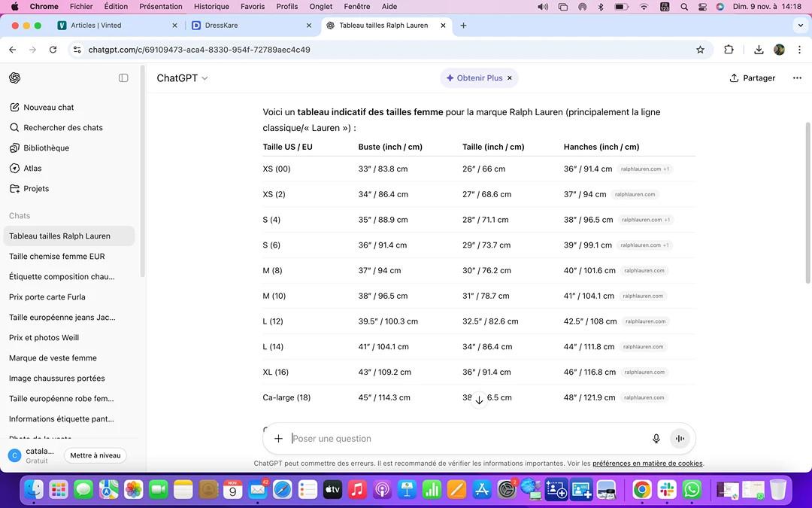This screenshot has width=812, height=508.
Task: Click the sidebar scrollbar
Action: click(x=142, y=171)
